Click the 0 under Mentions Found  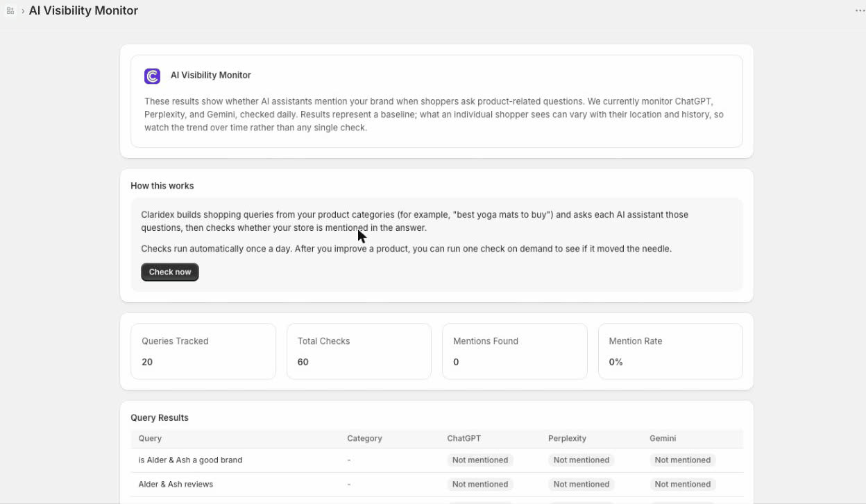click(x=456, y=362)
